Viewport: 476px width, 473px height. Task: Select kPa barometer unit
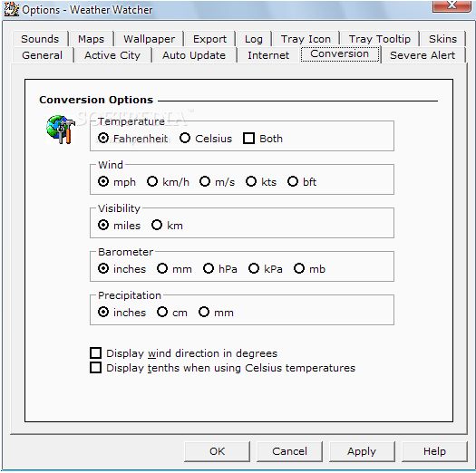coord(266,268)
